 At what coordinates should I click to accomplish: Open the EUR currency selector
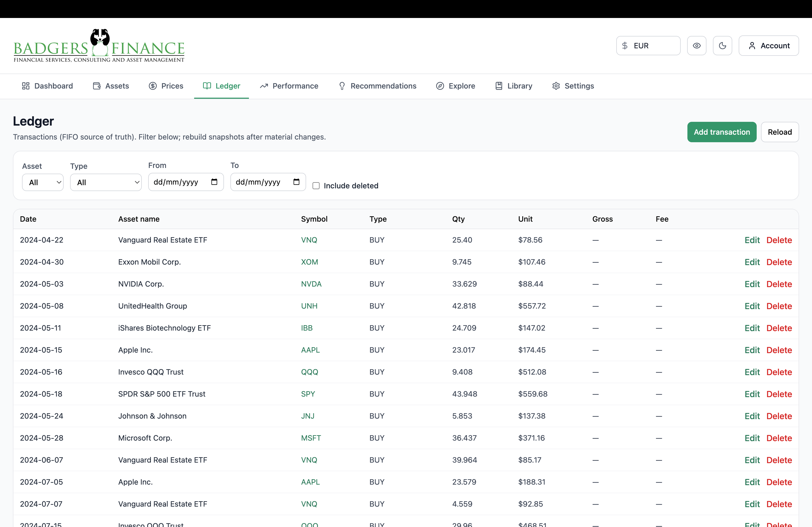(x=648, y=46)
